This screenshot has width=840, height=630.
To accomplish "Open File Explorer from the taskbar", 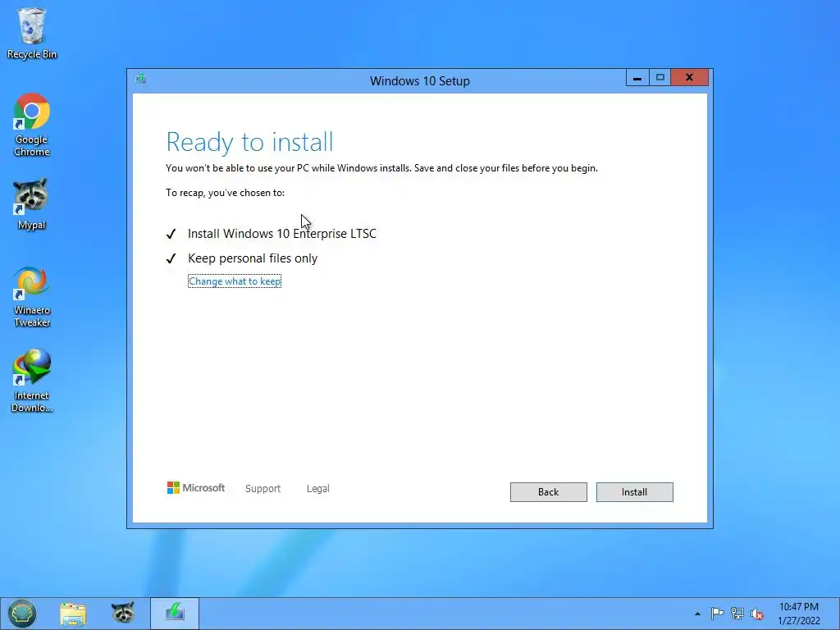I will pos(73,614).
